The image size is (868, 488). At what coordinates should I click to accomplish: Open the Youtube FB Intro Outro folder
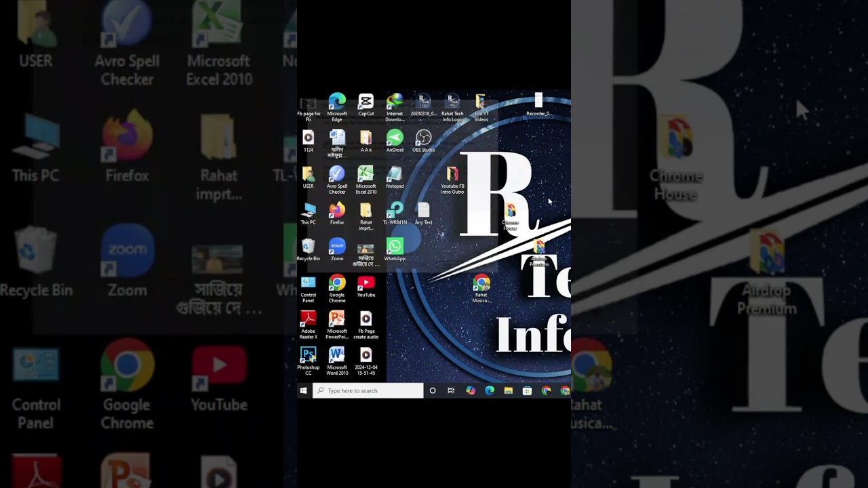[x=452, y=180]
